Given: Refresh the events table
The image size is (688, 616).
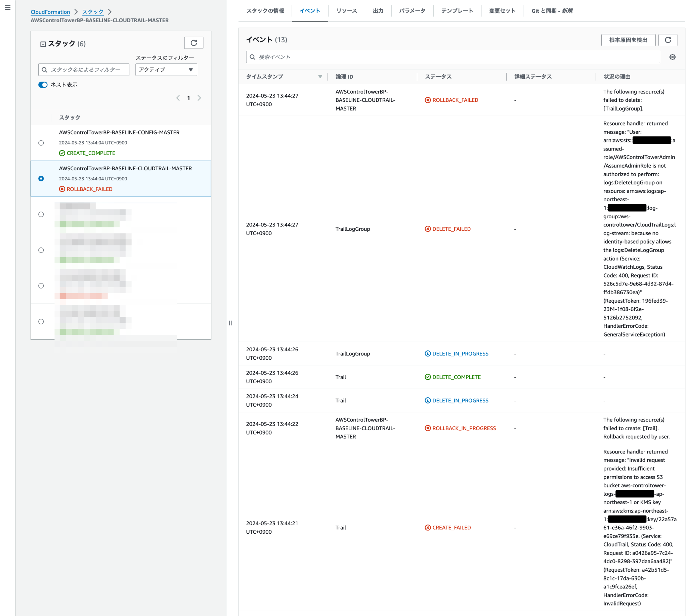Looking at the screenshot, I should click(x=668, y=40).
